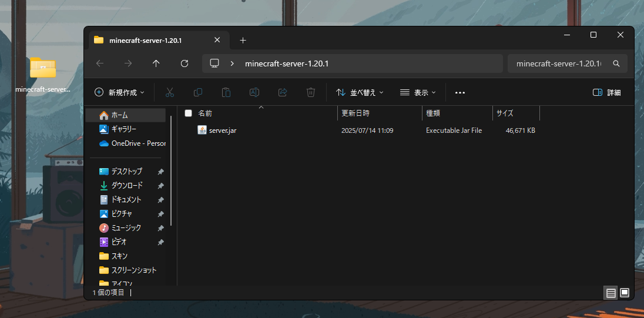Click the Share icon in toolbar
644x318 pixels.
(283, 92)
